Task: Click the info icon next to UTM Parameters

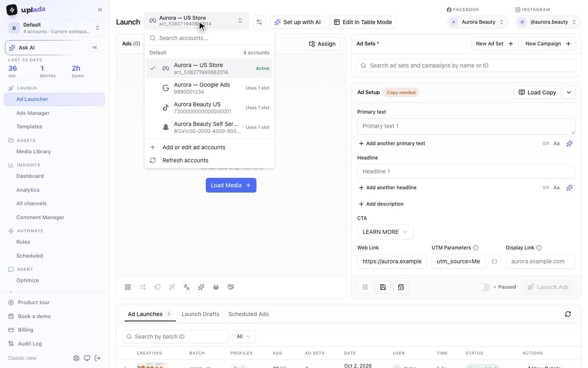Action: 476,248
